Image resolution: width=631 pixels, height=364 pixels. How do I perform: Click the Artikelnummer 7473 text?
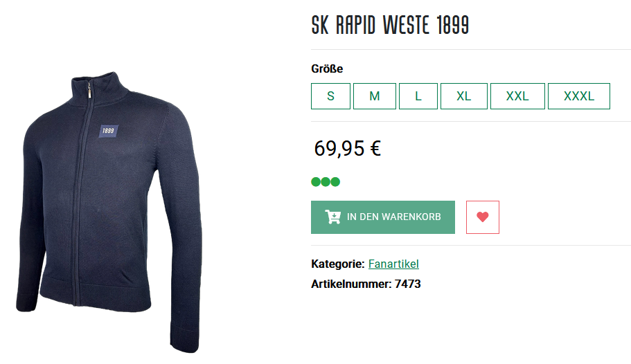coord(366,284)
